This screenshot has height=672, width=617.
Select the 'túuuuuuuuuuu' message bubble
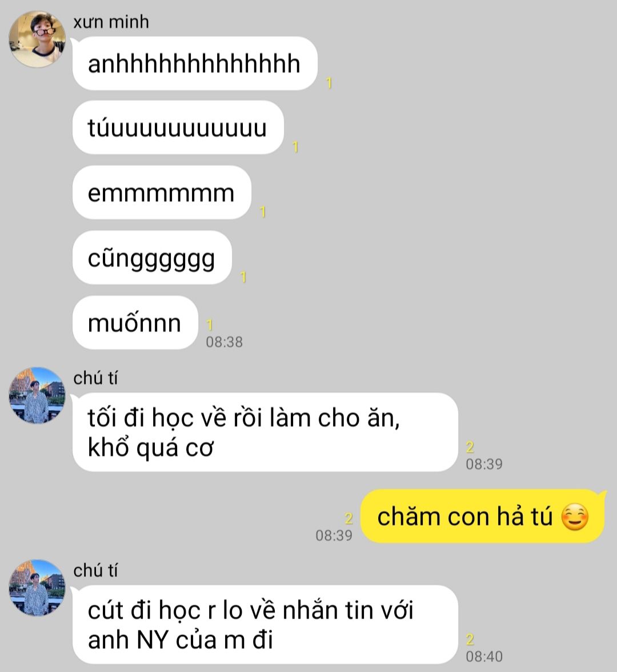click(178, 128)
